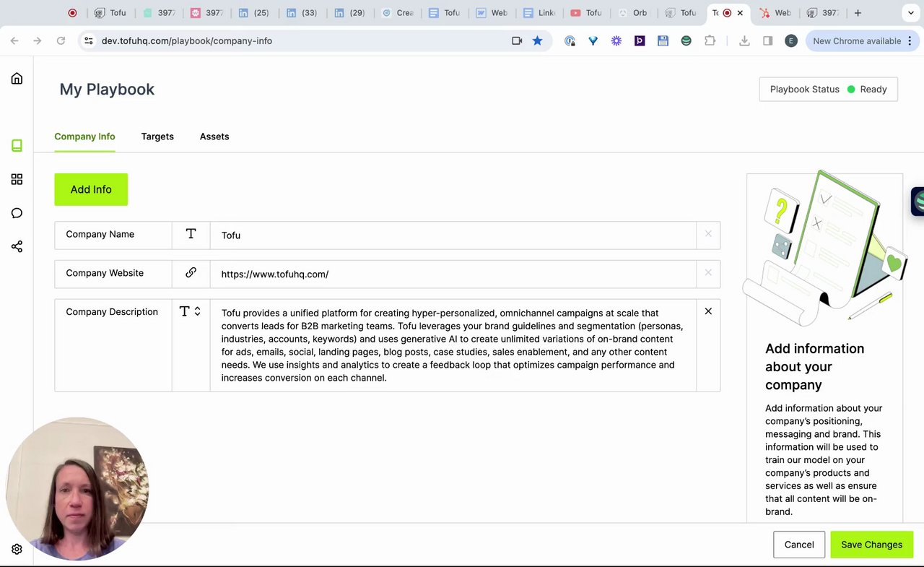Click the purple p extension icon

[x=640, y=41]
